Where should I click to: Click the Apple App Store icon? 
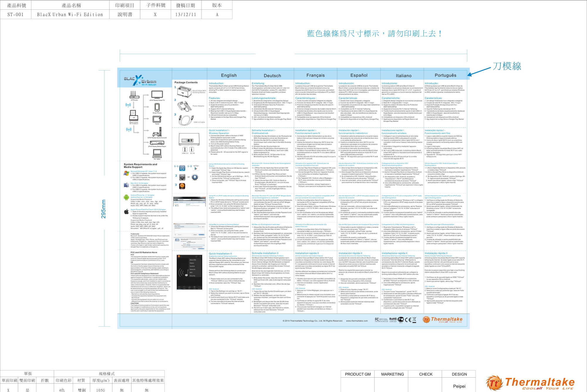pyautogui.click(x=182, y=168)
